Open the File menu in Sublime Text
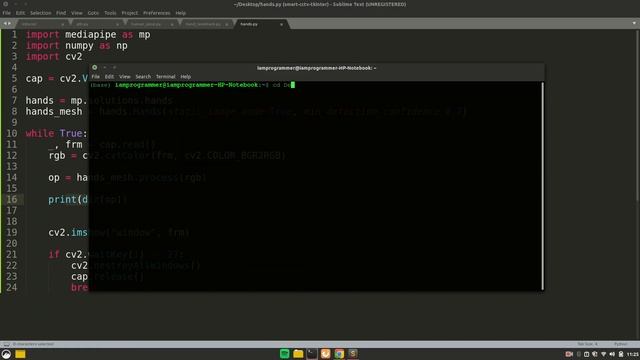Viewport: 640px width, 360px height. pyautogui.click(x=7, y=13)
